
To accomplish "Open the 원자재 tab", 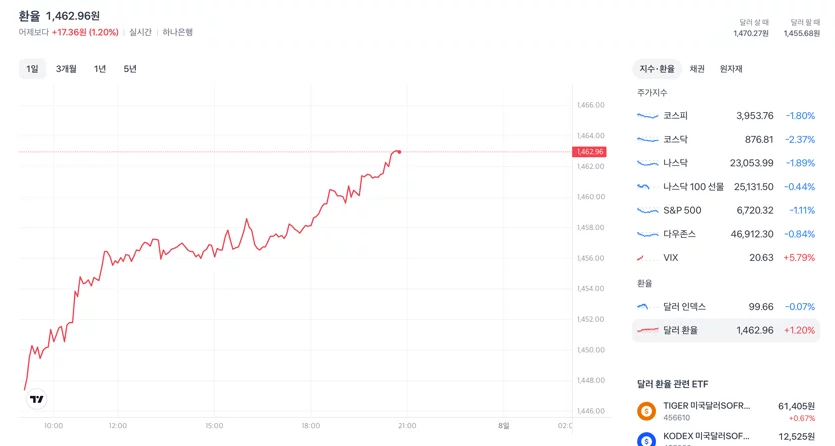I will [731, 69].
